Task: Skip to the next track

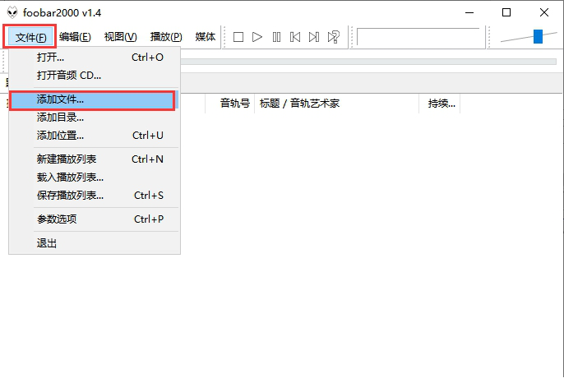Action: click(x=314, y=37)
